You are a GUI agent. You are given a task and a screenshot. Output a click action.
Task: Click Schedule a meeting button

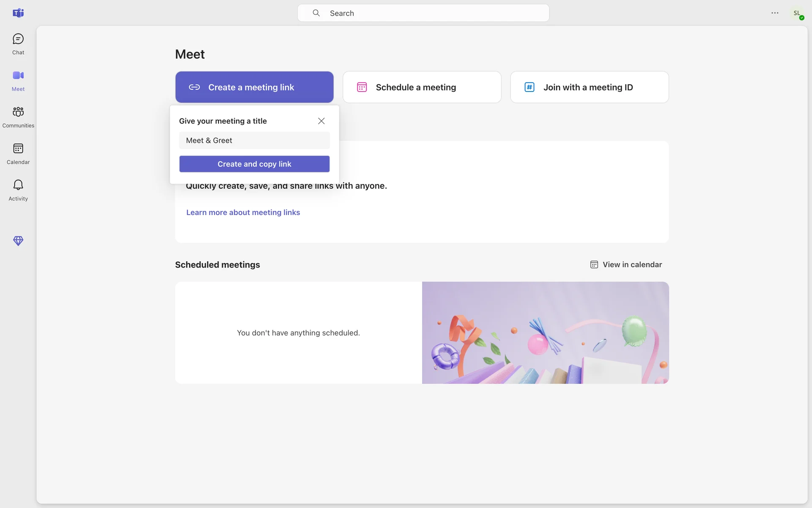point(422,87)
